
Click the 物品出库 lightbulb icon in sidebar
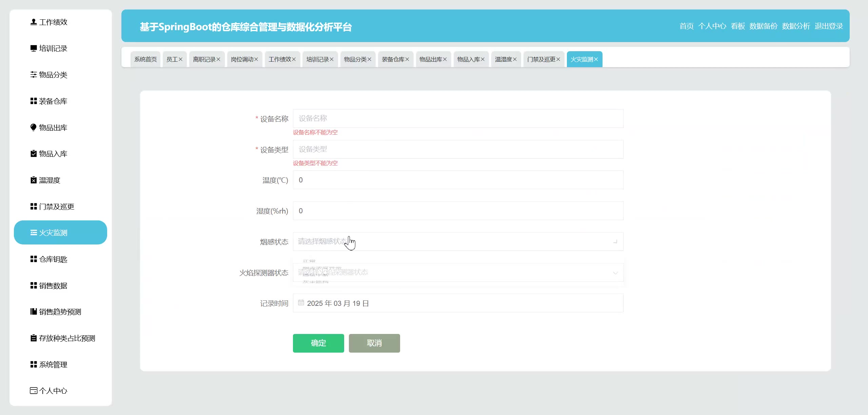[x=33, y=127]
